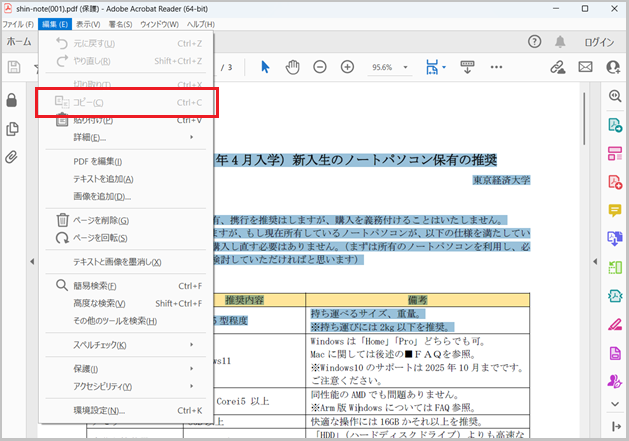Image resolution: width=629 pixels, height=441 pixels.
Task: Open page thumbnails panel icon
Action: point(12,129)
